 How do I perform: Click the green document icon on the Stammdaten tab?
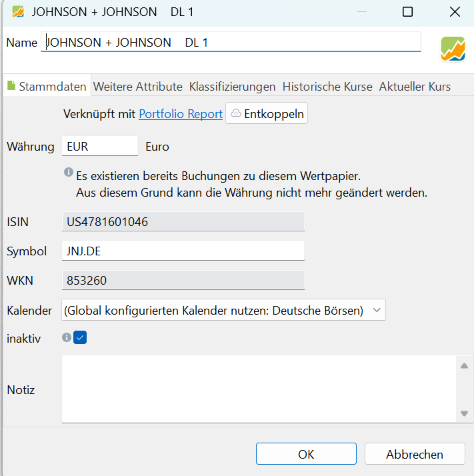point(11,85)
